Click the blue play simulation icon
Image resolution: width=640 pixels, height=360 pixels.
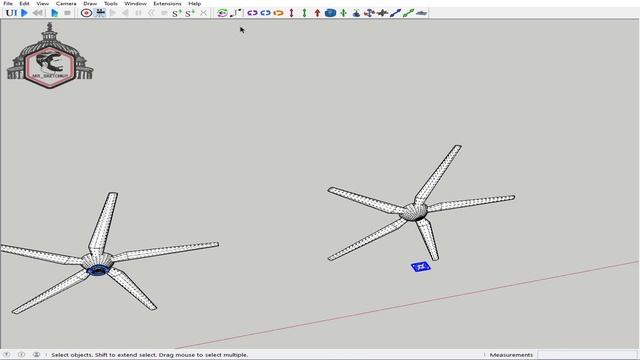[x=24, y=13]
